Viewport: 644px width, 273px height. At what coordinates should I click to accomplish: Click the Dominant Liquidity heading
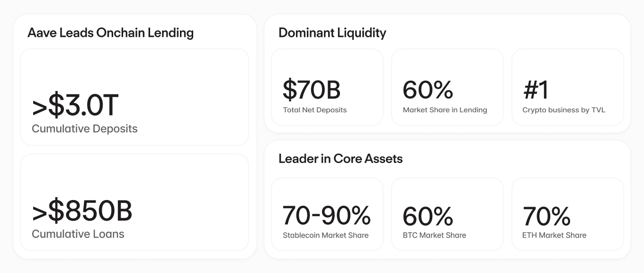tap(332, 33)
